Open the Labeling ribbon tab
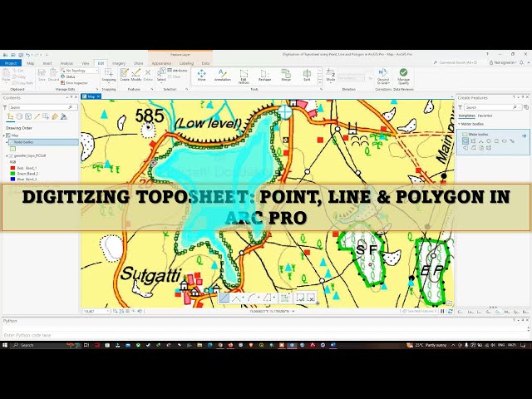 tap(186, 63)
